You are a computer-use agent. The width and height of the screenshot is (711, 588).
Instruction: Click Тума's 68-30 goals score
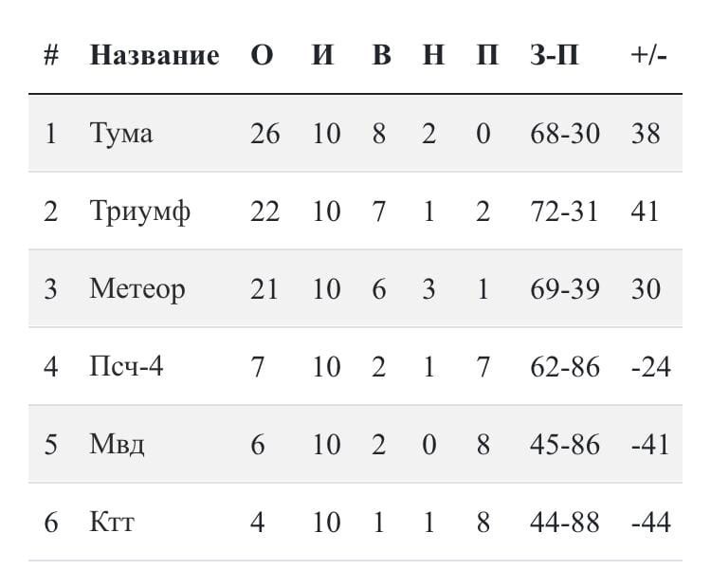(565, 134)
